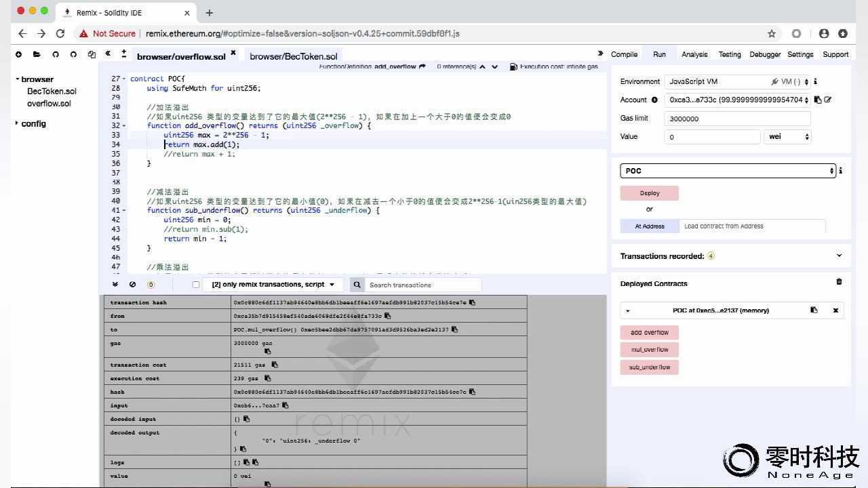Open the wei unit dropdown
Viewport: 868px width, 488px height.
click(x=787, y=137)
